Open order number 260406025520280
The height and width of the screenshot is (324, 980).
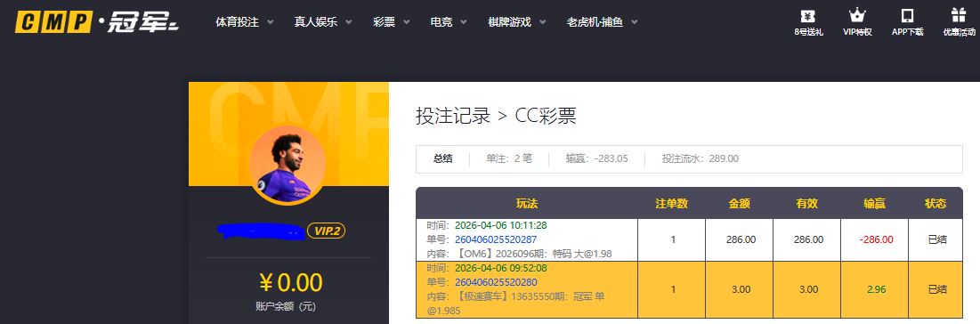pos(496,282)
